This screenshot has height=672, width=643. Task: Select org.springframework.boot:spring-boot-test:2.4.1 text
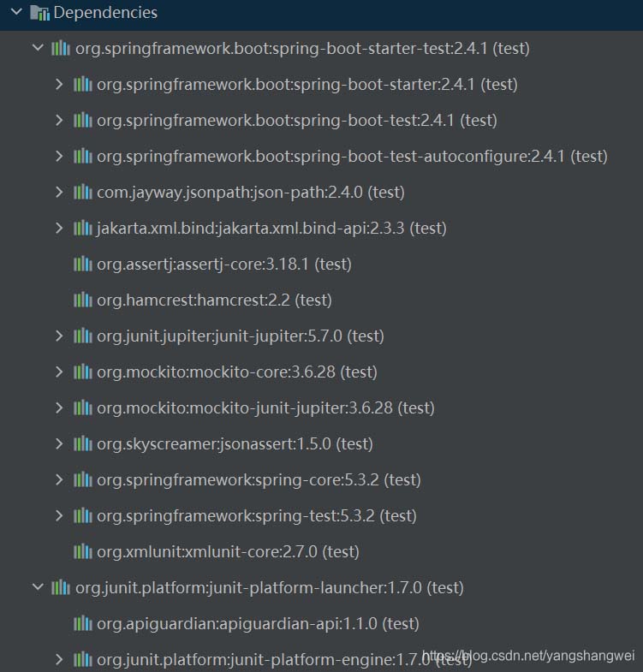pyautogui.click(x=297, y=121)
